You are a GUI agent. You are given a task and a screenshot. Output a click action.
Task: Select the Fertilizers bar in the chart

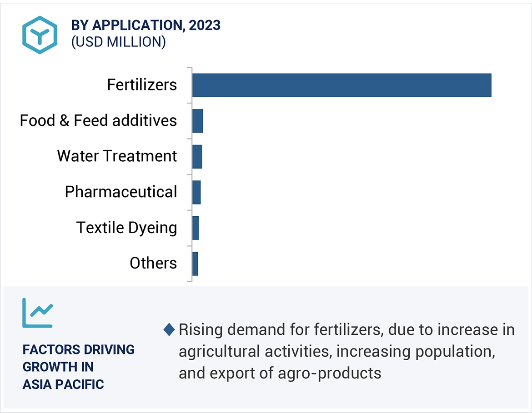pyautogui.click(x=341, y=85)
